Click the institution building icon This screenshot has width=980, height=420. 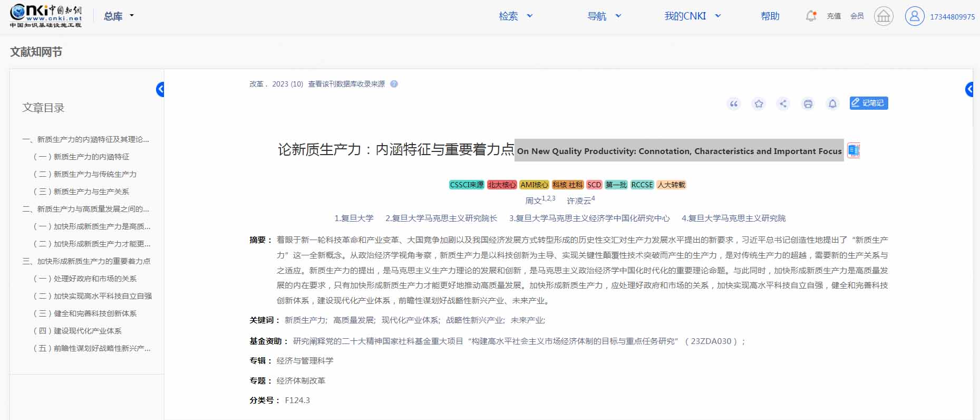pyautogui.click(x=884, y=16)
